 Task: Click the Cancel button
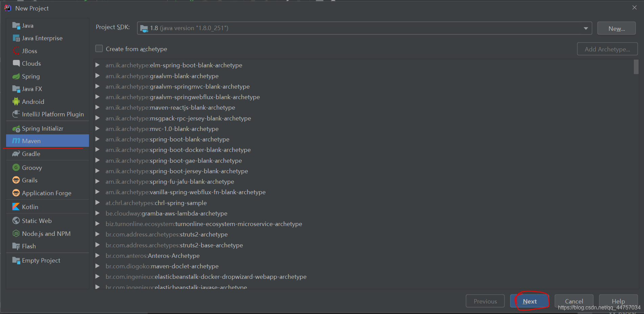click(574, 301)
